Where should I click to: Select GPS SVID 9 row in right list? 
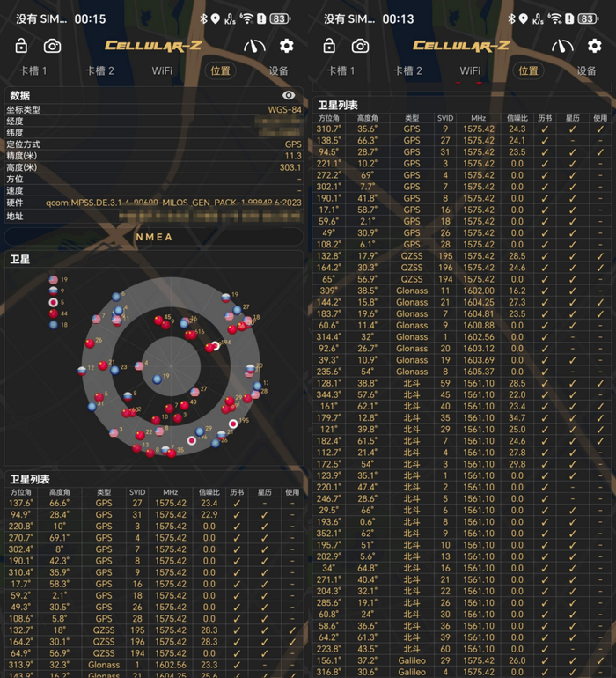461,129
